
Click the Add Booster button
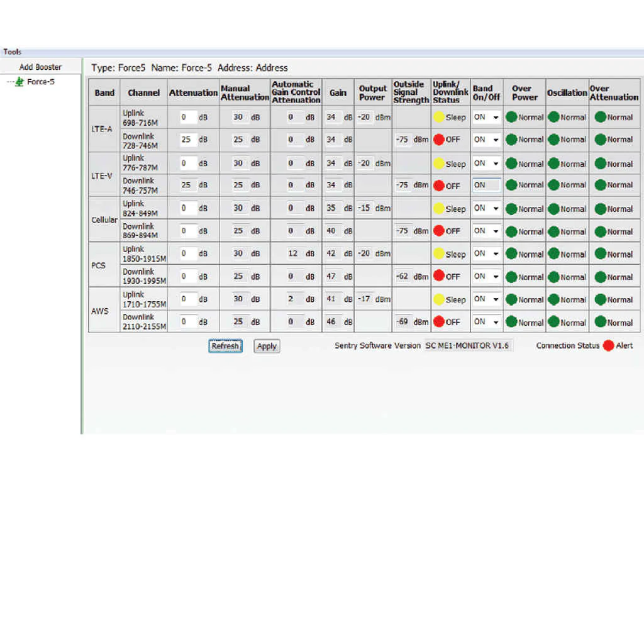pyautogui.click(x=40, y=67)
